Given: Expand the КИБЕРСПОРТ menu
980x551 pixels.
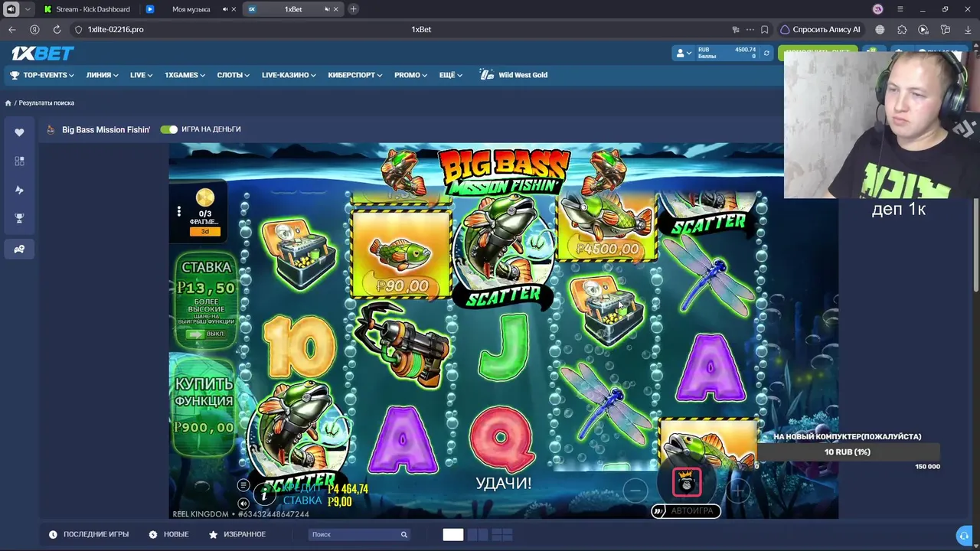Looking at the screenshot, I should pyautogui.click(x=356, y=75).
